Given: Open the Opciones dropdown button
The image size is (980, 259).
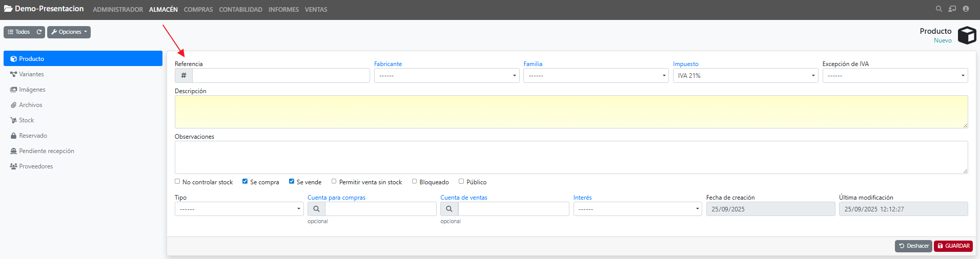Looking at the screenshot, I should [x=69, y=32].
